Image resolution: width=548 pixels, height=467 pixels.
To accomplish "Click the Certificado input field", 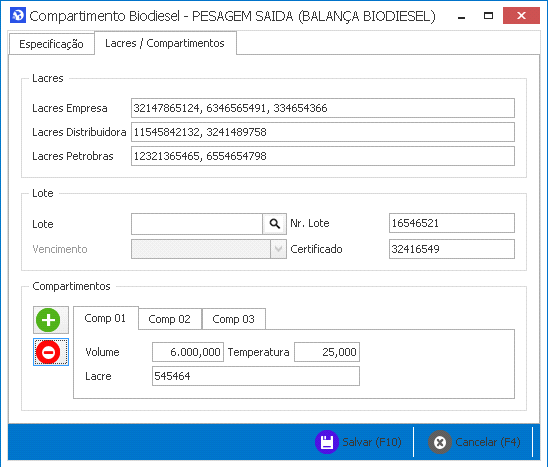I will (x=452, y=249).
